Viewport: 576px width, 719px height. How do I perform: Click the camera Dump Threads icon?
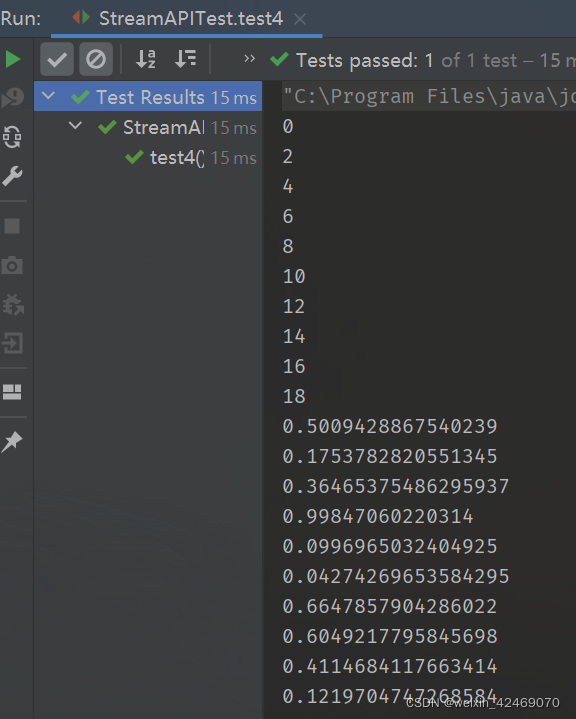(12, 265)
